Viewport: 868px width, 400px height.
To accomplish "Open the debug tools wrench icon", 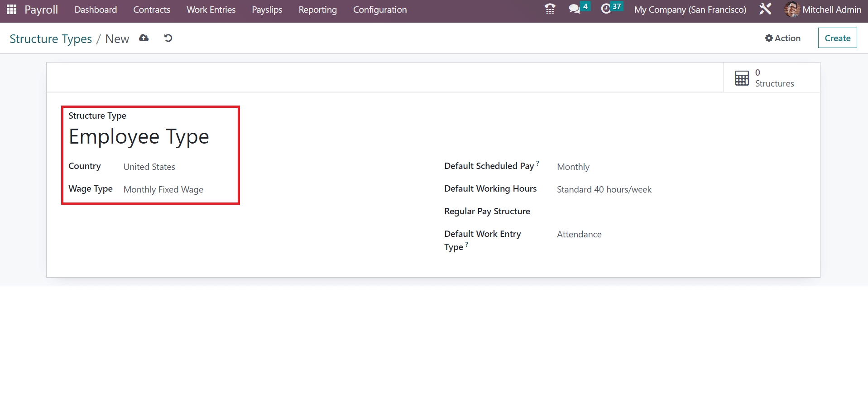I will coord(765,9).
